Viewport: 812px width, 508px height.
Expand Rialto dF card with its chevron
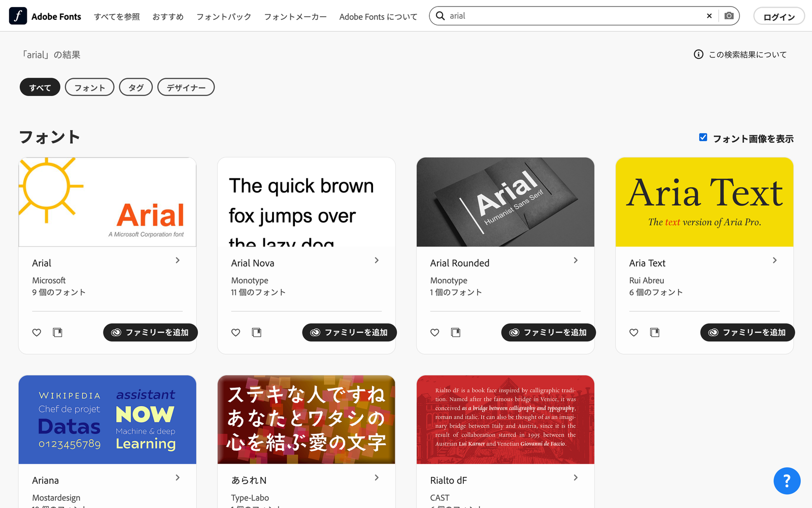[x=576, y=478]
